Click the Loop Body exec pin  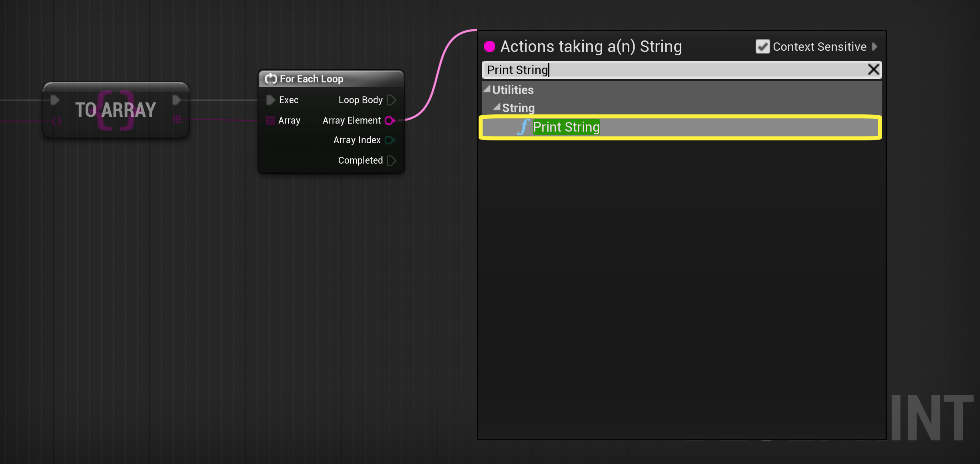391,100
